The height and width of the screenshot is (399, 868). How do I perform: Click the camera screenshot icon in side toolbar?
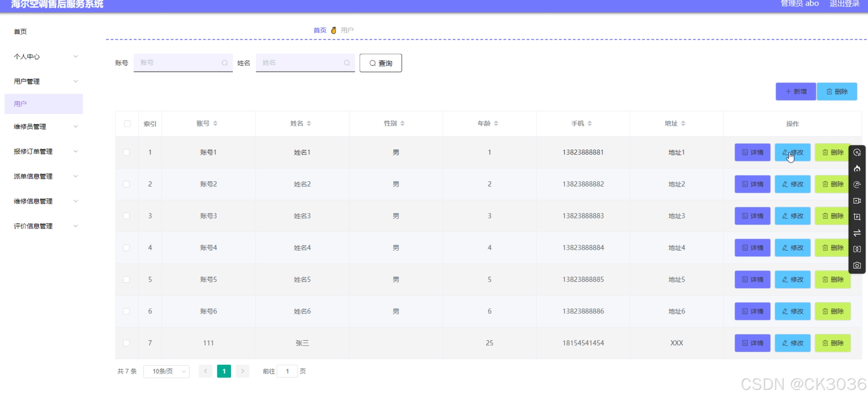click(x=857, y=265)
